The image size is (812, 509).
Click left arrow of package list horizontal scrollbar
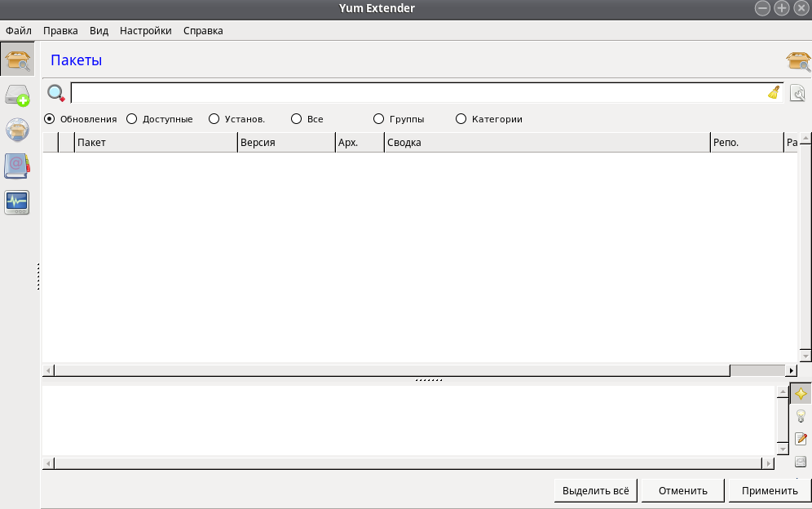[x=48, y=370]
